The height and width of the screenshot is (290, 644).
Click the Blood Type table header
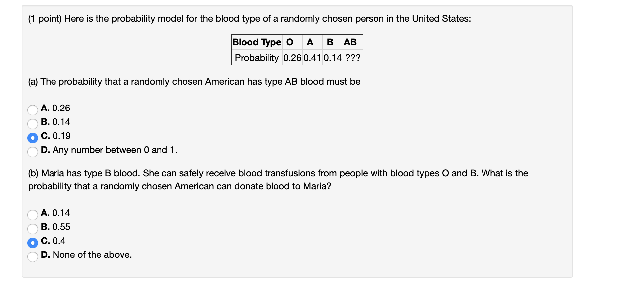[x=256, y=42]
